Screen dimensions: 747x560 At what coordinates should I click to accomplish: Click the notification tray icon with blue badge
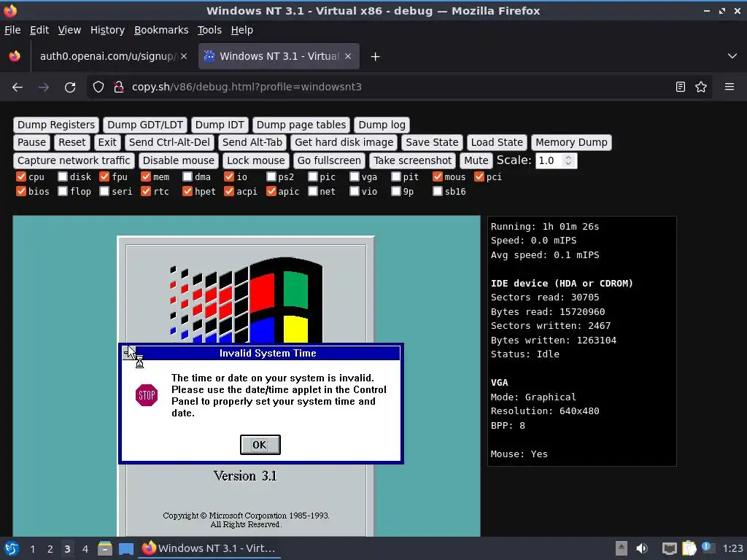tap(708, 548)
